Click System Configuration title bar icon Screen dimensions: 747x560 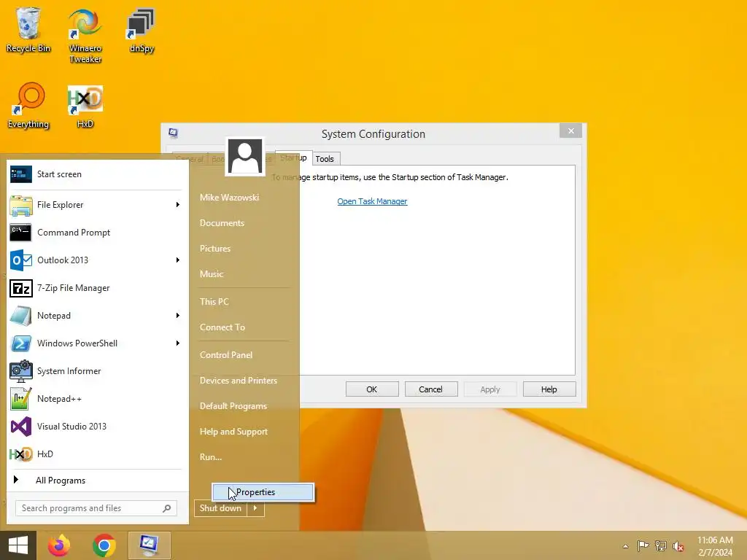tap(174, 133)
